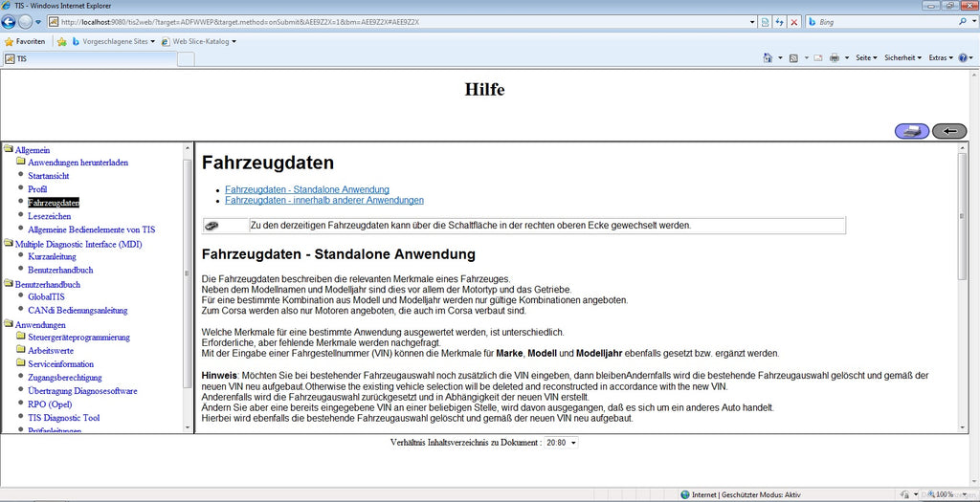
Task: Select Lesezeichen in the help tree
Action: click(x=50, y=216)
